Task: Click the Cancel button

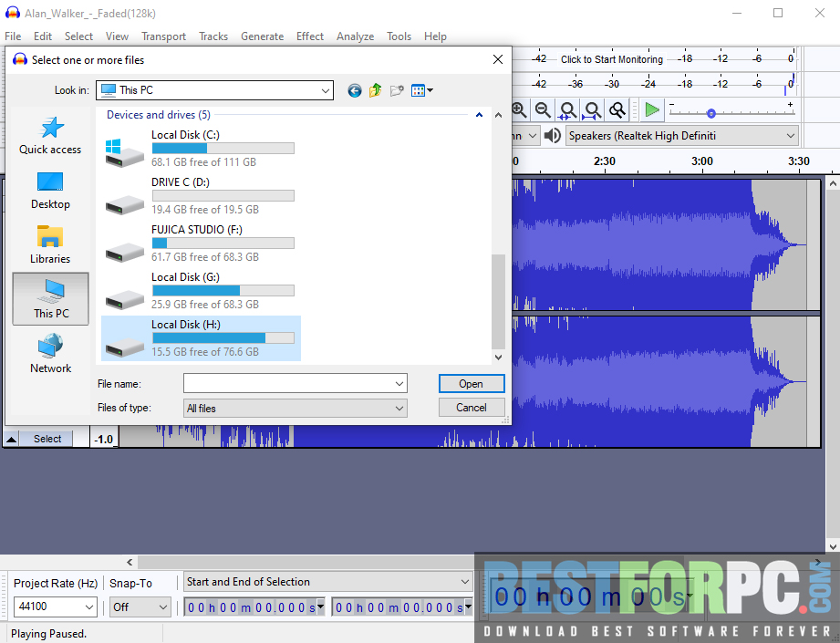Action: click(472, 407)
